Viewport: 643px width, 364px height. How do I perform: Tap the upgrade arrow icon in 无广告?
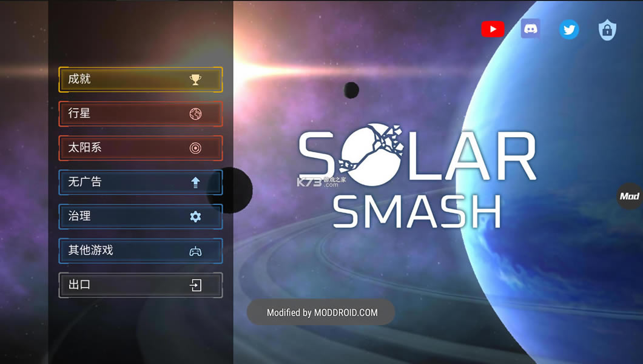tap(195, 183)
